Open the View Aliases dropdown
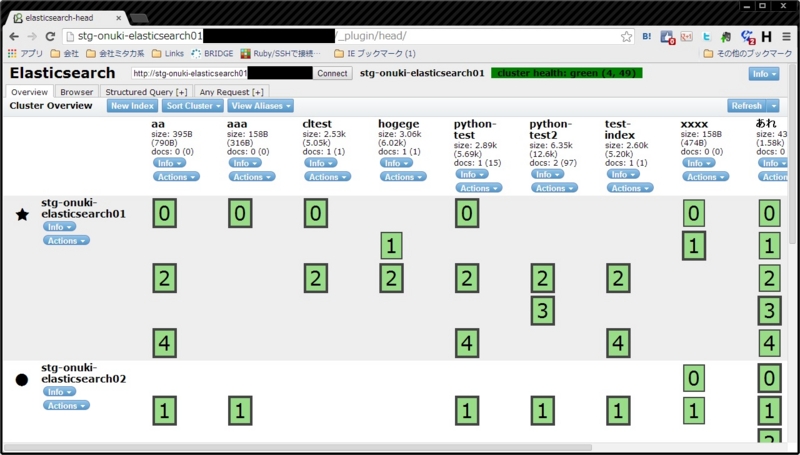 pos(261,106)
